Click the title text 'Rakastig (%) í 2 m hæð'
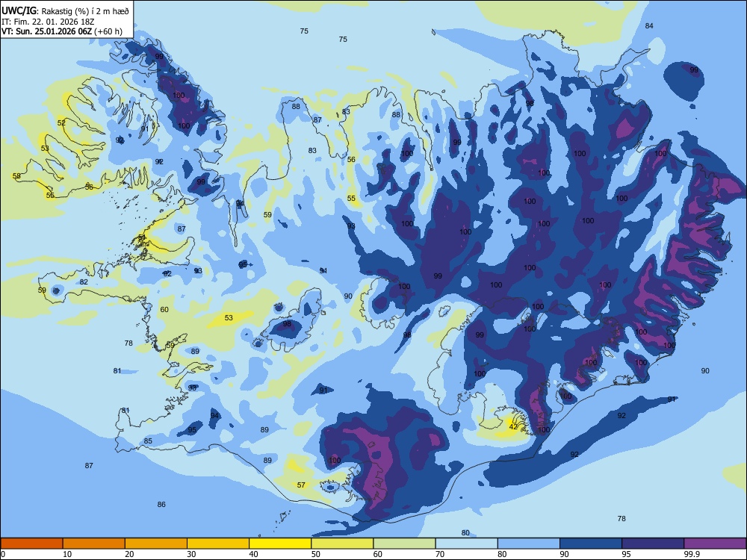Viewport: 747px width, 560px height. 84,11
